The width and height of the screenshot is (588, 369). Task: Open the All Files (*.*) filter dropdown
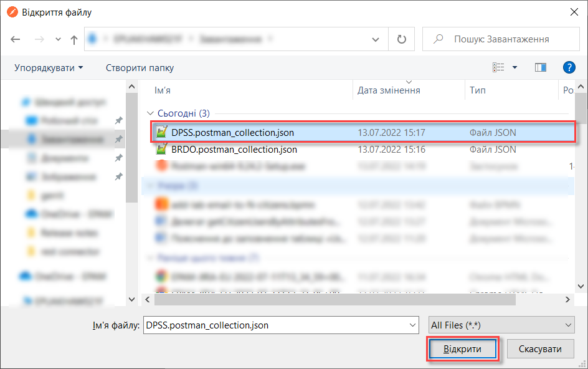(x=501, y=325)
